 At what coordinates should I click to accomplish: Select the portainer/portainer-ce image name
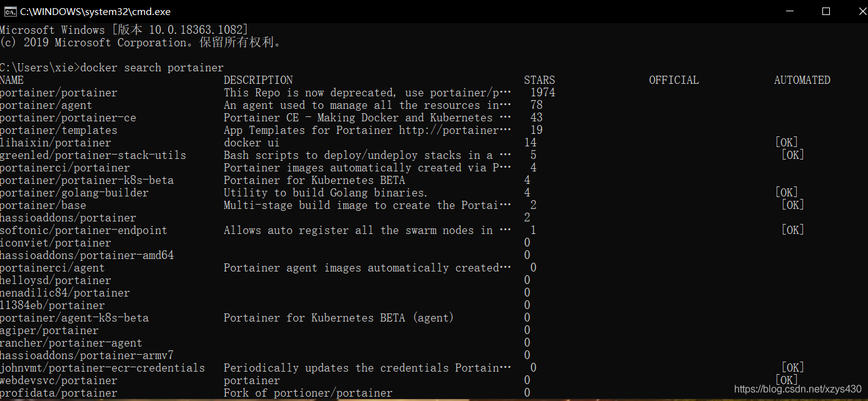click(68, 118)
